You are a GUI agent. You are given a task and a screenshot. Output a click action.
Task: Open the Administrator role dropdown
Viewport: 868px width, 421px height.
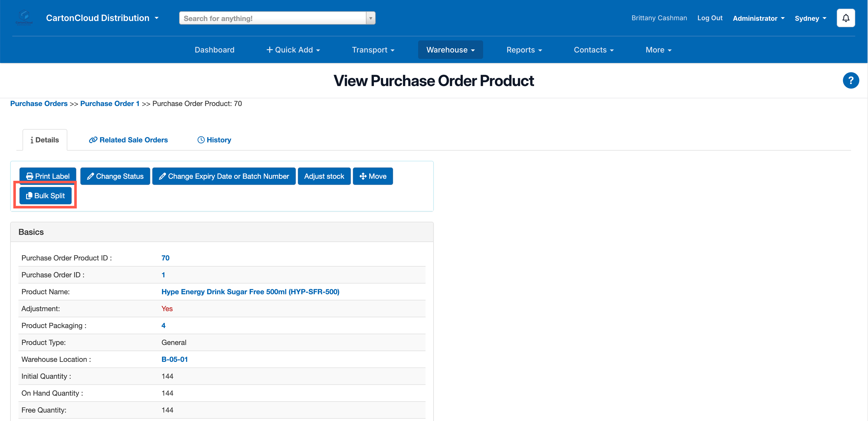pyautogui.click(x=758, y=18)
